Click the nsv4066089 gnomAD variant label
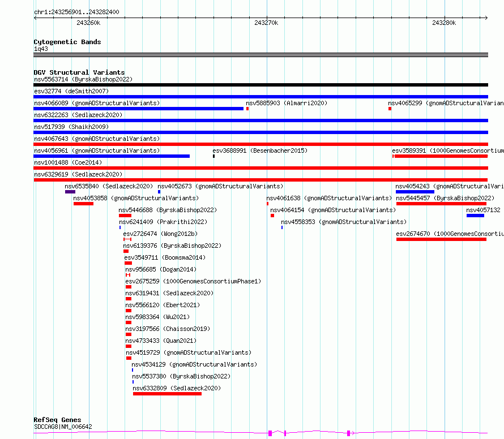Viewport: 504px width, 439px height. click(97, 103)
